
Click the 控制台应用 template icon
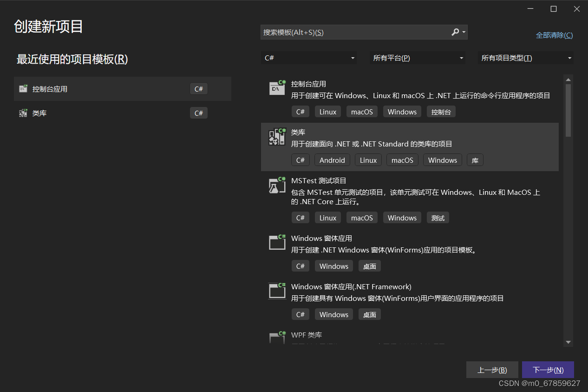tap(277, 87)
